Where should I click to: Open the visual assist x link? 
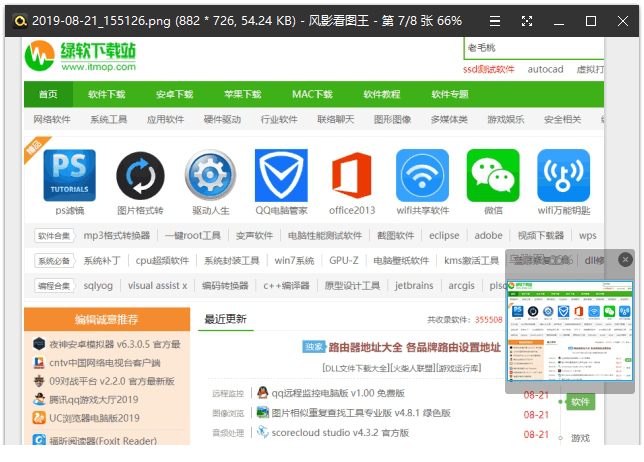[x=157, y=286]
